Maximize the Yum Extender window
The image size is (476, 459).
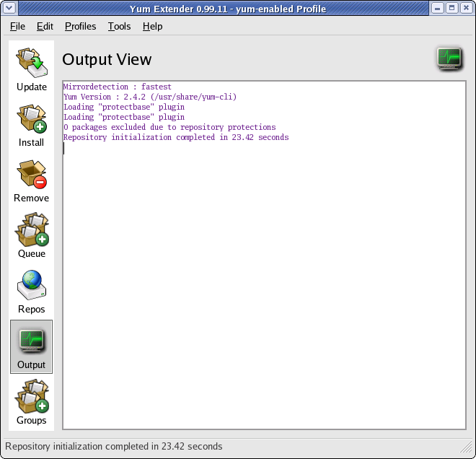(451, 9)
